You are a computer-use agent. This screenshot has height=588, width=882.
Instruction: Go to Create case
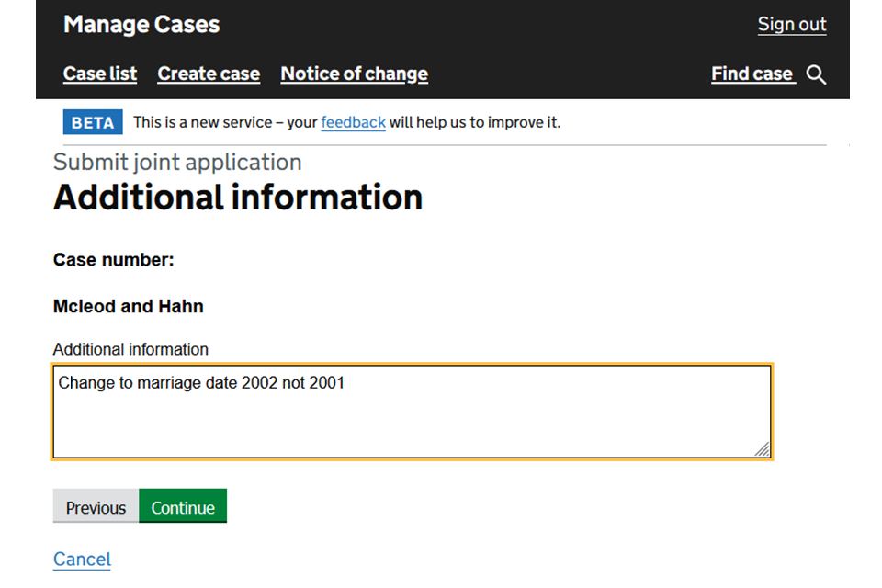pyautogui.click(x=209, y=74)
